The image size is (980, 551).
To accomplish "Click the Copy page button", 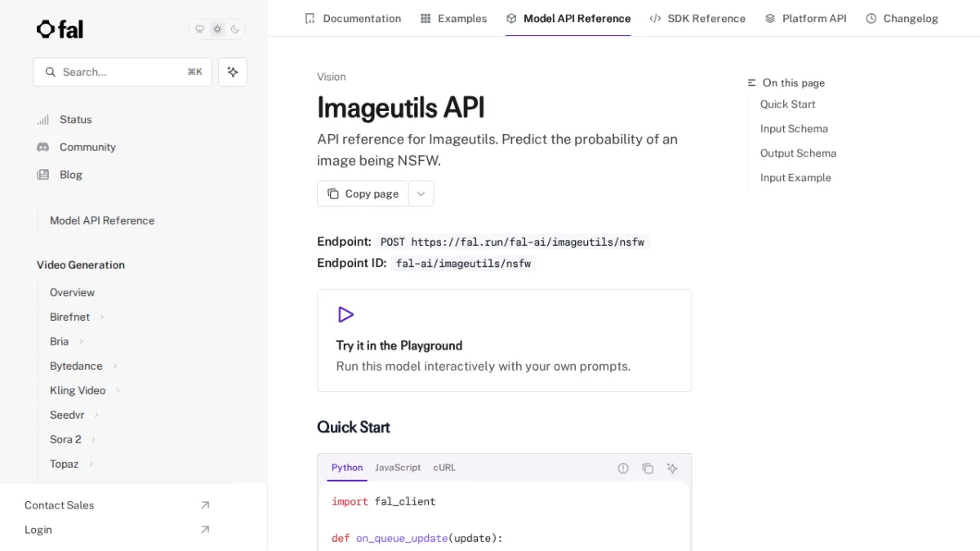I will click(x=363, y=193).
